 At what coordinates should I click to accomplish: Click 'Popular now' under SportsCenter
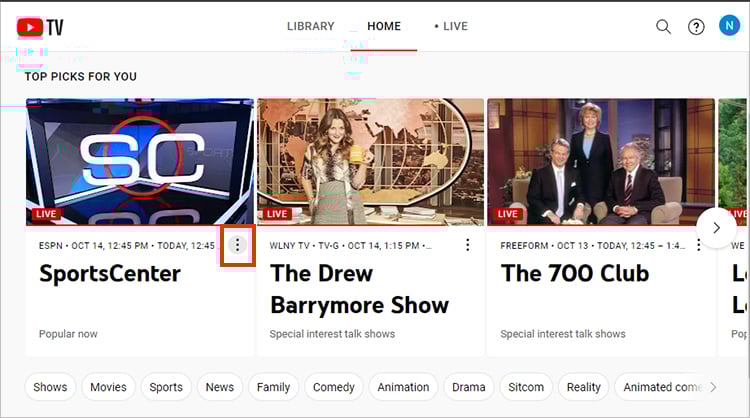pyautogui.click(x=68, y=334)
